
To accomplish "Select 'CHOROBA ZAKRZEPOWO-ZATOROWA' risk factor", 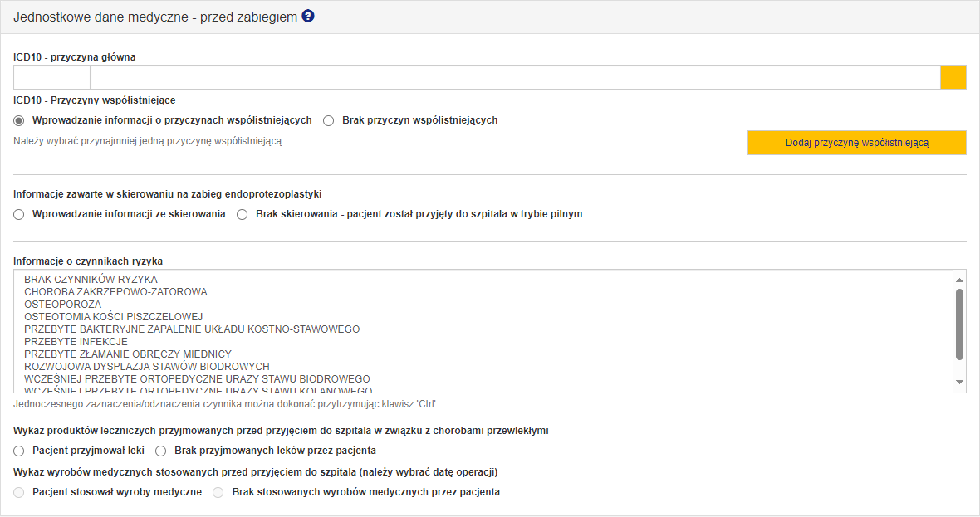I will point(116,292).
